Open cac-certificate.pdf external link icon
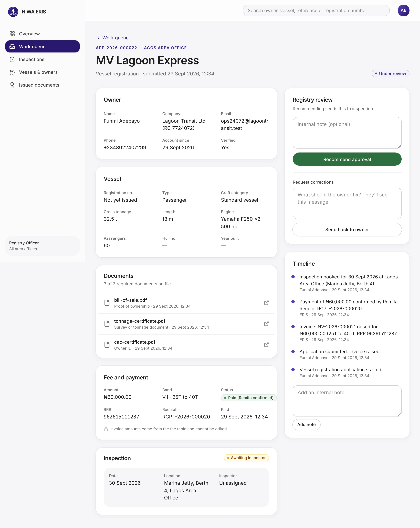This screenshot has width=420, height=528. (266, 345)
